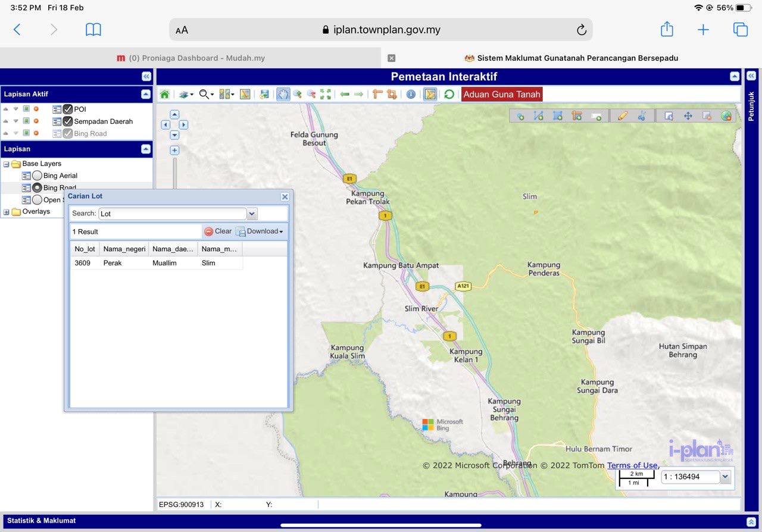The image size is (762, 532).
Task: Select the pan hand tool
Action: point(283,94)
